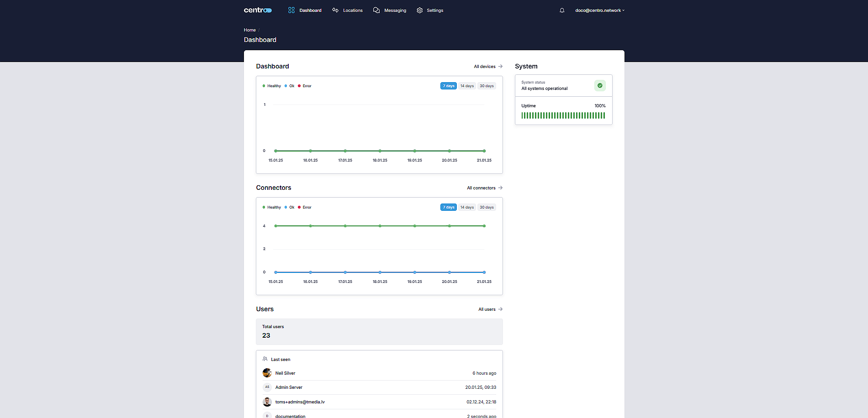Image resolution: width=868 pixels, height=418 pixels.
Task: Click the Total users 23 card
Action: 379,332
